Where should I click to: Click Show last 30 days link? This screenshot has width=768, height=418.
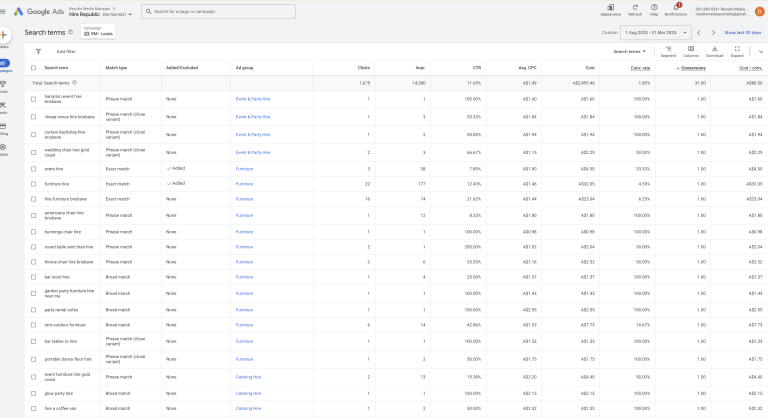click(743, 32)
